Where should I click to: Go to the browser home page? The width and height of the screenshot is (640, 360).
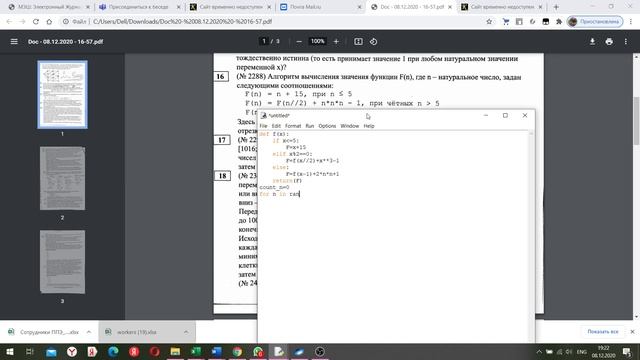pyautogui.click(x=49, y=22)
